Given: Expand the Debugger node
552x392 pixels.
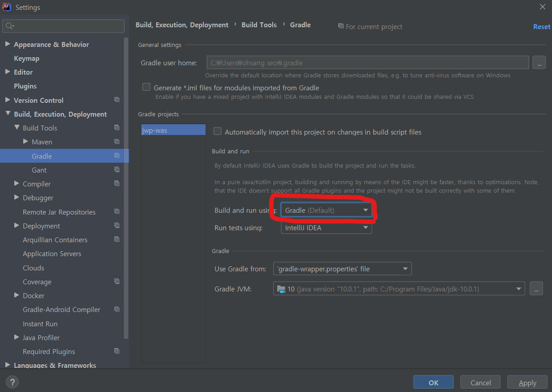Looking at the screenshot, I should click(17, 197).
